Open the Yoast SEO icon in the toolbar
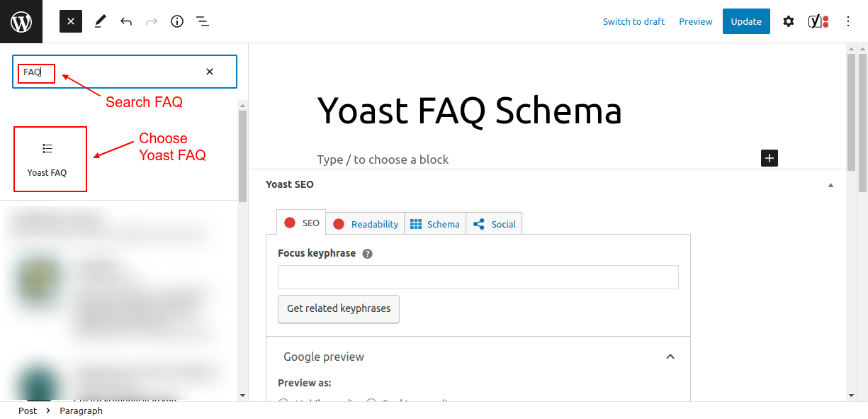Screen dimensions: 868x419 [815, 21]
